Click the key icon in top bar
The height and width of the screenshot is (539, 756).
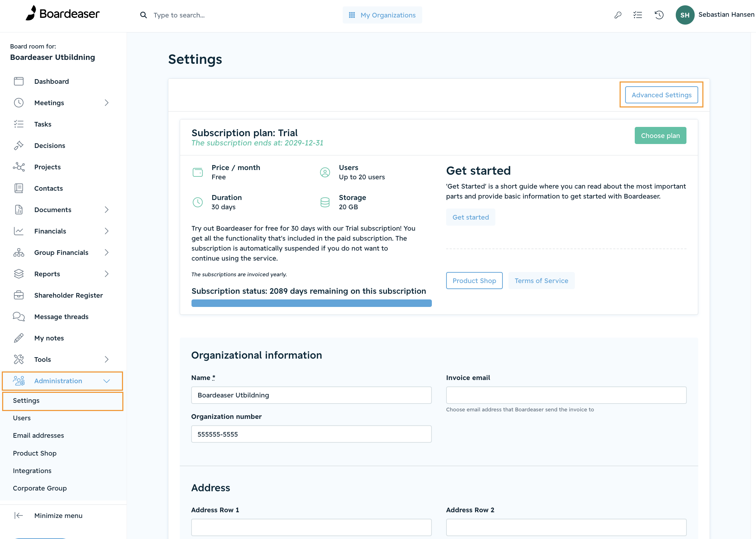[x=618, y=15]
